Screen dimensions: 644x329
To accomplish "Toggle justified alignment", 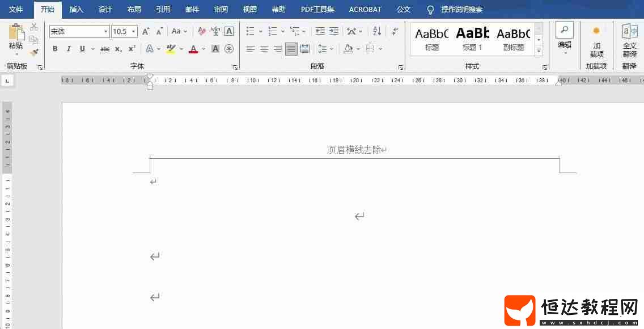I will point(291,49).
